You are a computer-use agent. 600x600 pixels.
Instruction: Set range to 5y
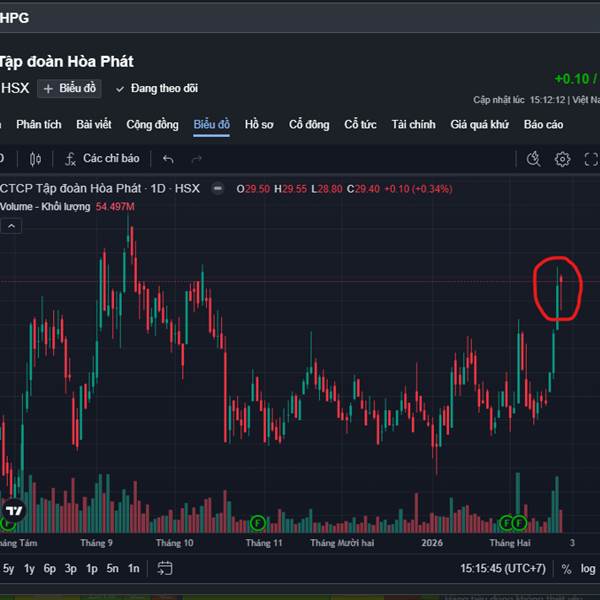[x=8, y=569]
